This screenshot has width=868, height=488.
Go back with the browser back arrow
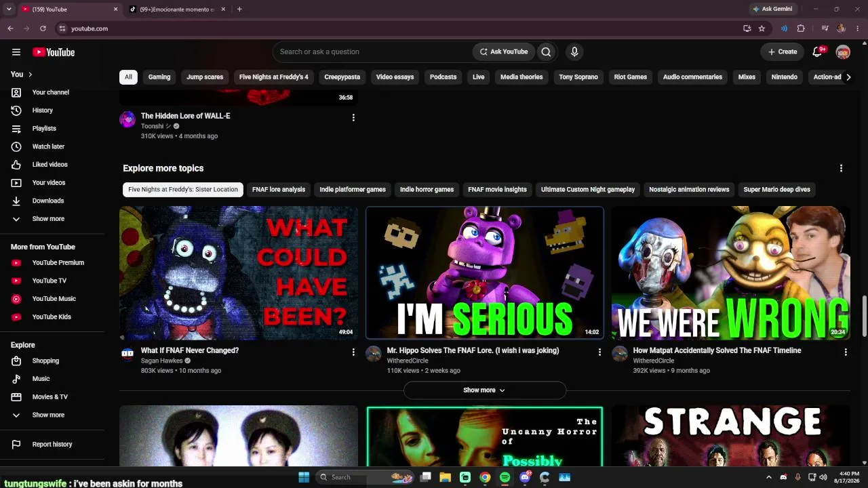(x=10, y=28)
